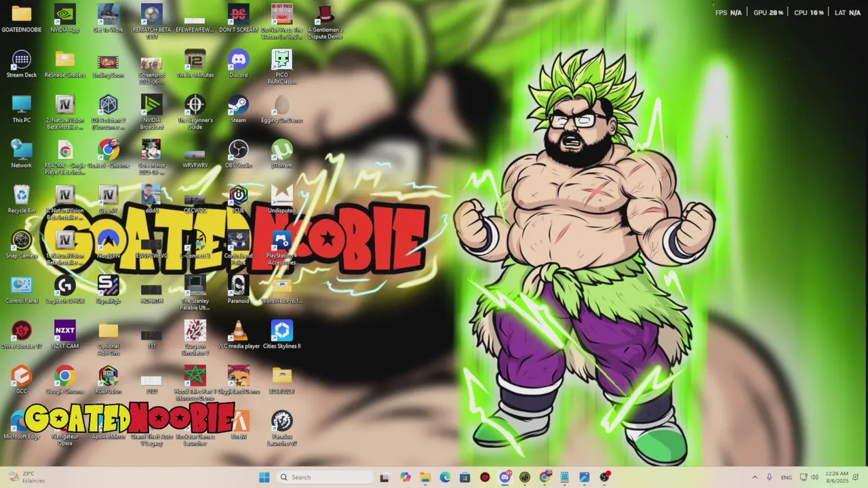Select A Gentlemen's Dispute Demo icon

325,22
